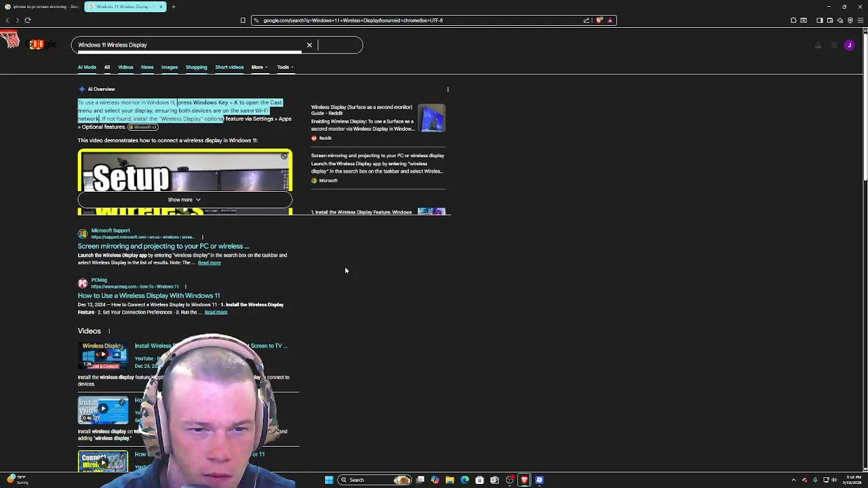Open the share icon in the address bar
This screenshot has height=488, width=868.
point(587,20)
